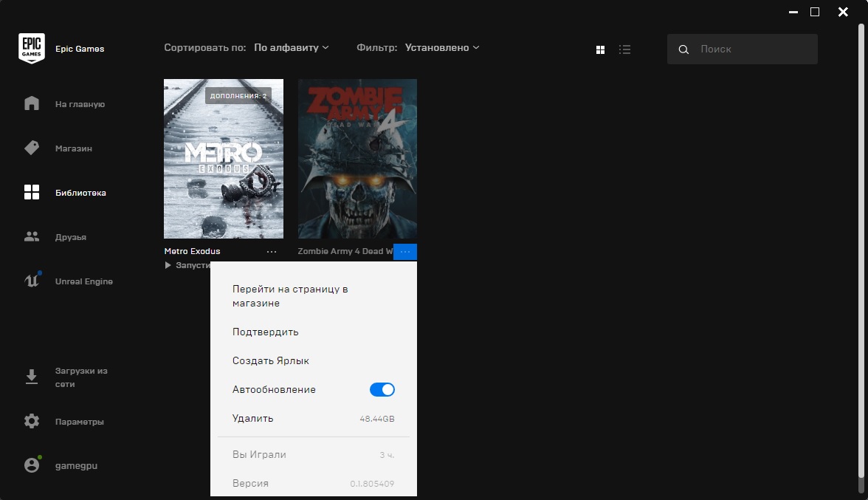Click the 'Автообновление' menu label

[x=274, y=390]
